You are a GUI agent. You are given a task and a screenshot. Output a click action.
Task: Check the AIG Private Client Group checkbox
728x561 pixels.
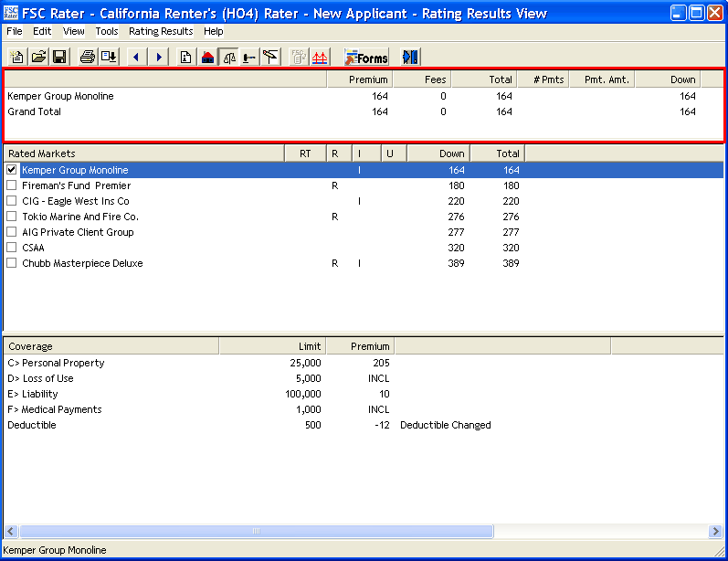[x=12, y=232]
